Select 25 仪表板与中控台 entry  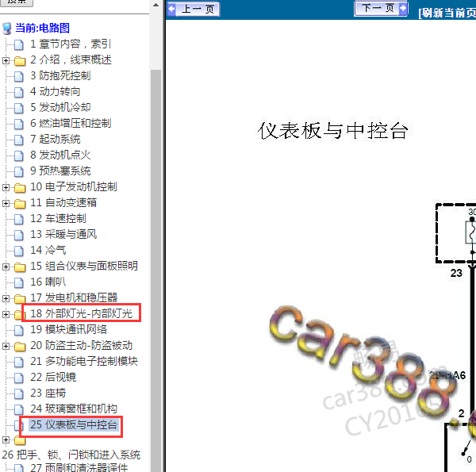[x=74, y=424]
